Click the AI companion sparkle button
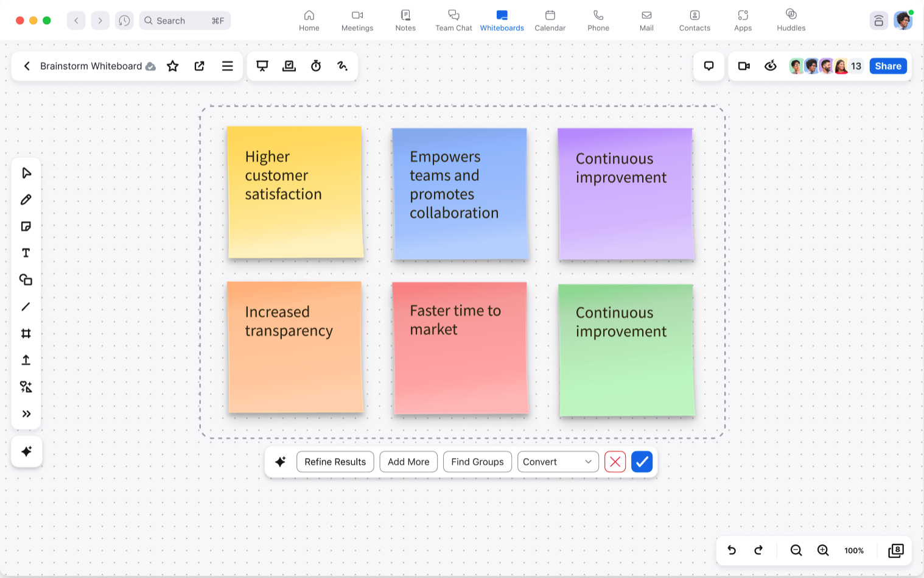Viewport: 924px width, 578px height. pos(27,451)
